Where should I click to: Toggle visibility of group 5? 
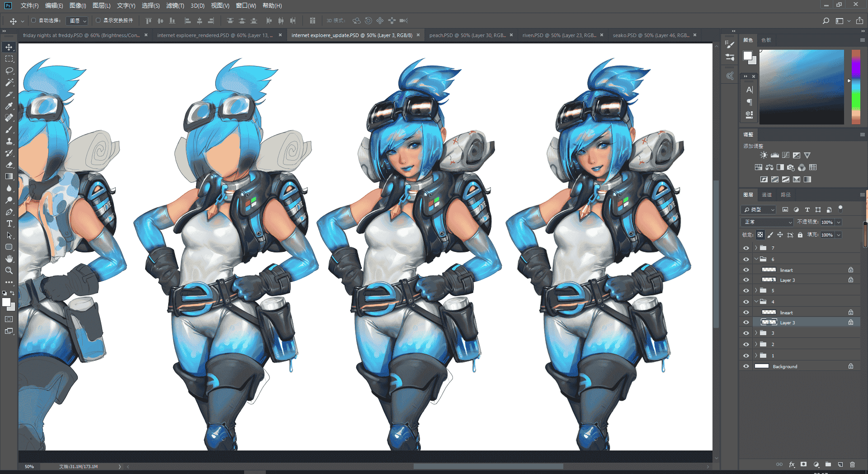point(746,290)
